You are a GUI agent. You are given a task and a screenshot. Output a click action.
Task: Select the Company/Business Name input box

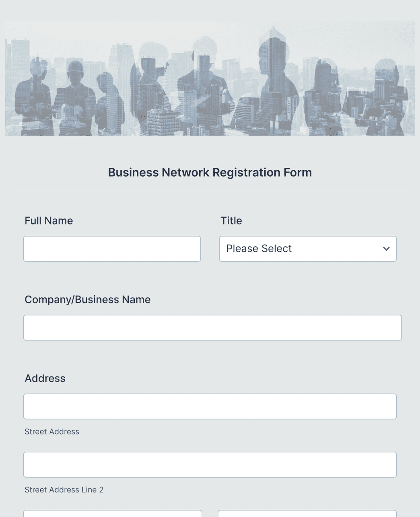212,327
